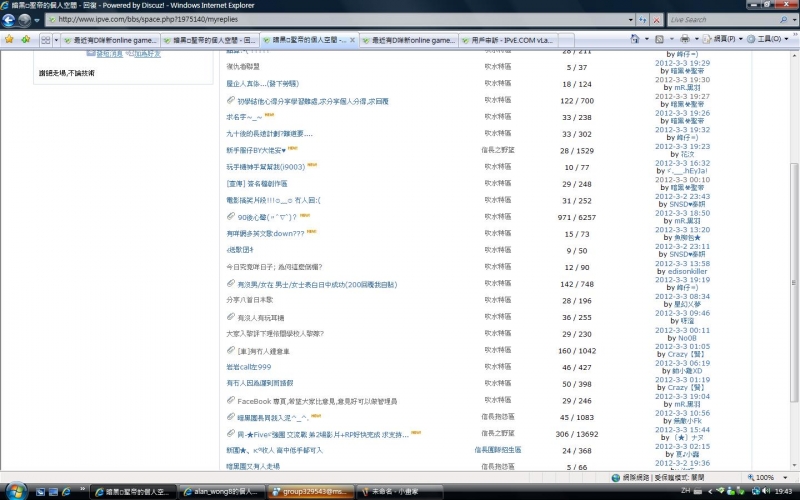This screenshot has width=800, height=500.
Task: Expand the feeds dropdown arrow
Action: [x=671, y=39]
